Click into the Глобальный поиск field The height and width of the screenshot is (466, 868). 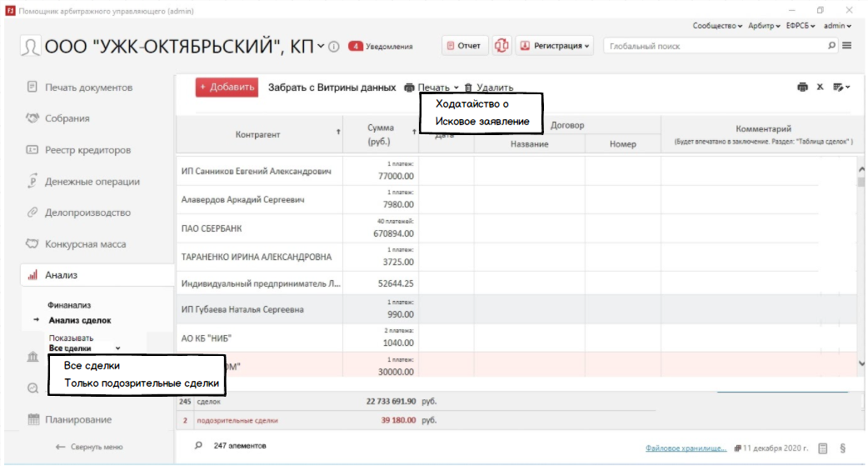coord(716,47)
